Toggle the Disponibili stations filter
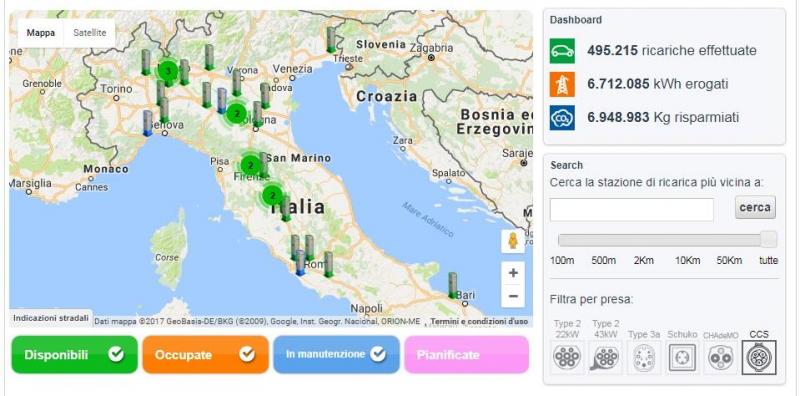 [x=74, y=355]
